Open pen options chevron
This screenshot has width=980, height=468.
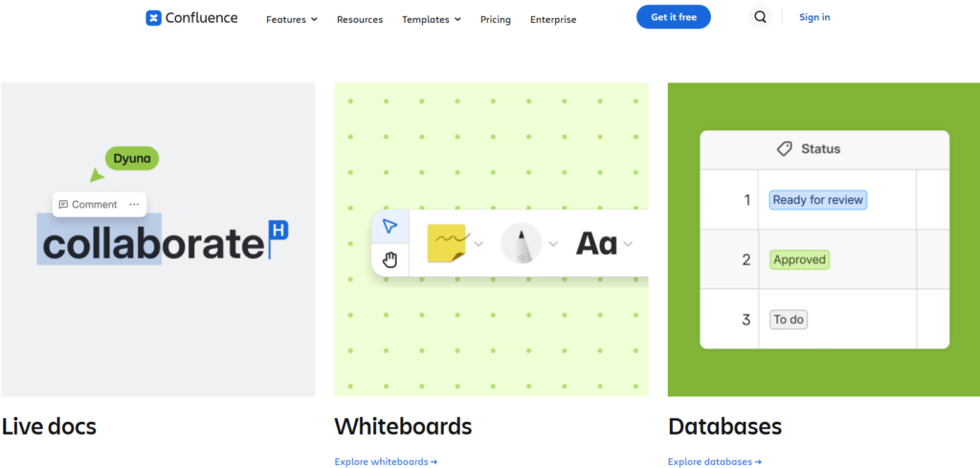[x=553, y=244]
